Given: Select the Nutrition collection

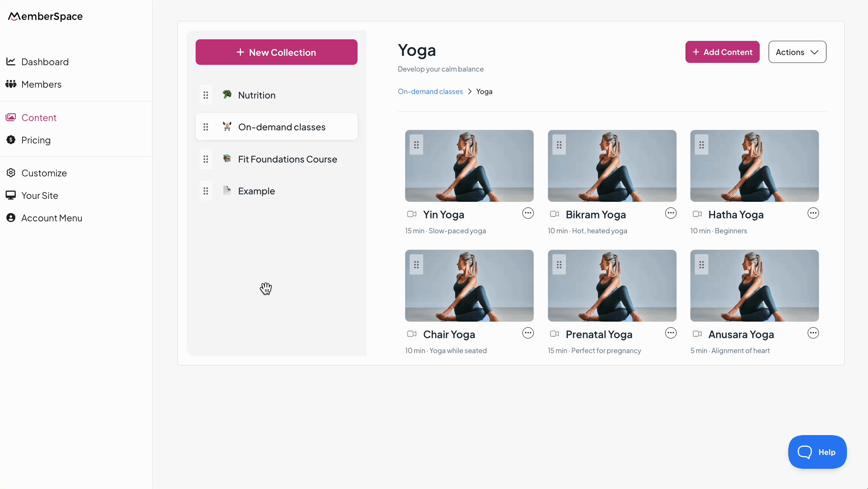Looking at the screenshot, I should (277, 95).
